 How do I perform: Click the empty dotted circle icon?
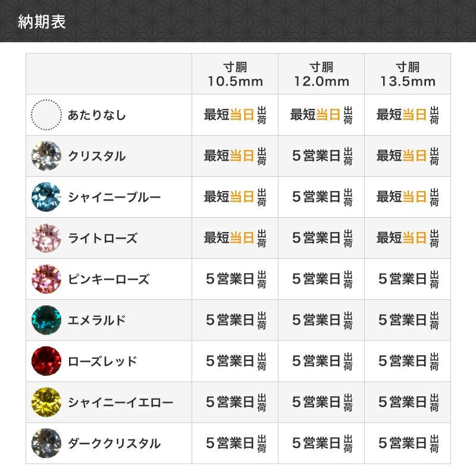pyautogui.click(x=46, y=114)
